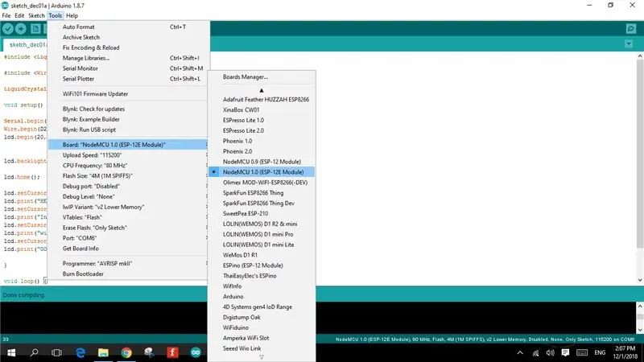This screenshot has height=362, width=644.
Task: Click the touch keyboard tray icon
Action: click(x=582, y=352)
